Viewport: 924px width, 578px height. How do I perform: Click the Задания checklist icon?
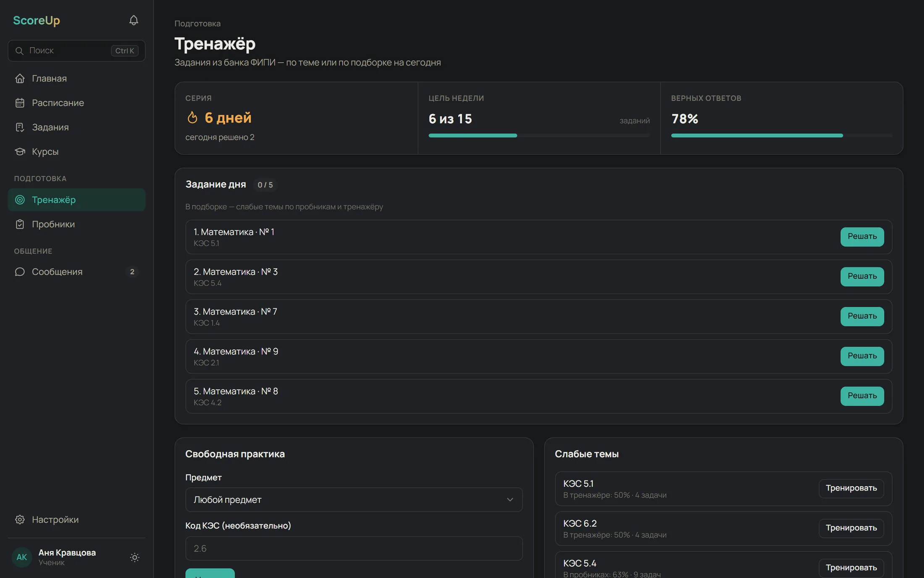[20, 127]
